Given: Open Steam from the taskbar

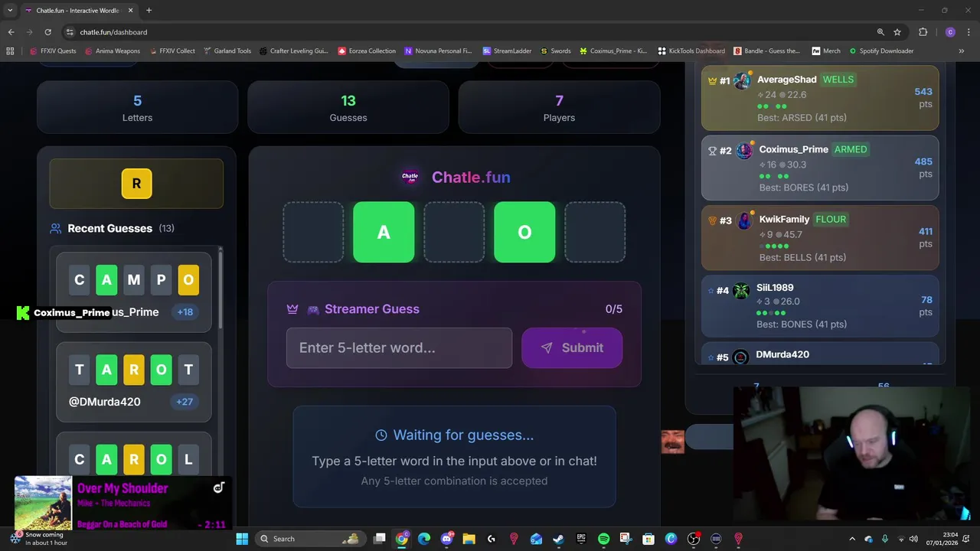Looking at the screenshot, I should coord(558,539).
